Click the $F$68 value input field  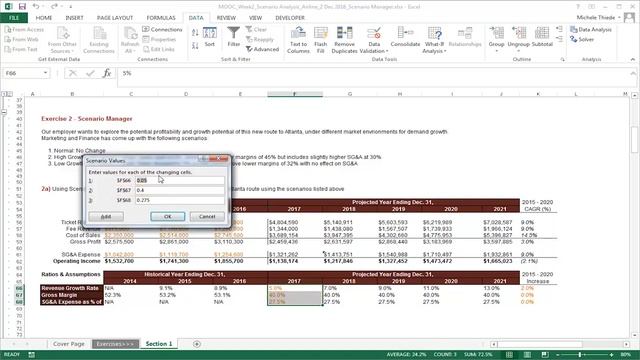pyautogui.click(x=180, y=200)
